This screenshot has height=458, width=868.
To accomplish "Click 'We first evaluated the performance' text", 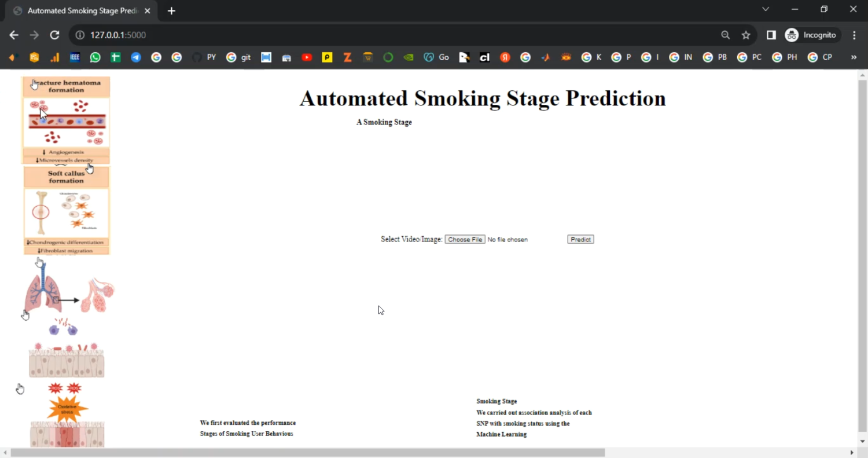I will point(248,423).
